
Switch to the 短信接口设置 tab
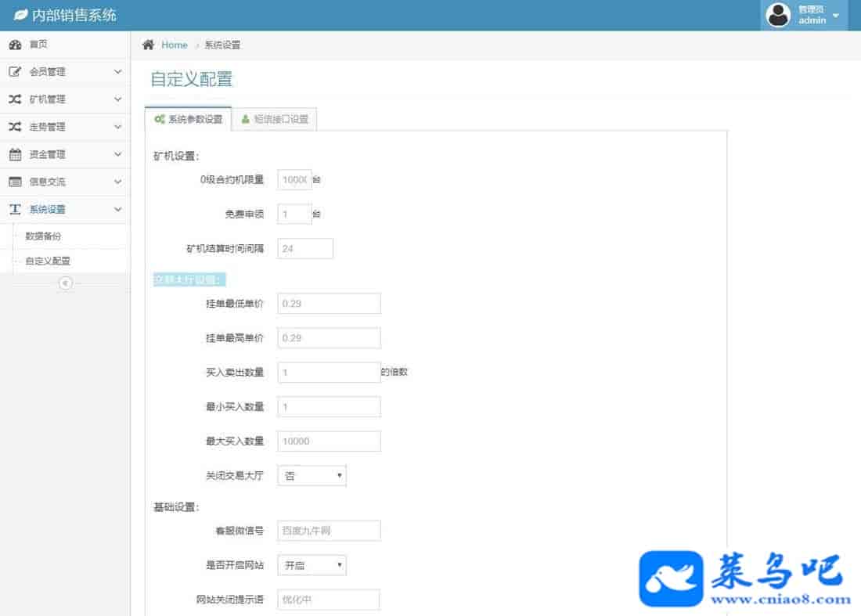[275, 120]
